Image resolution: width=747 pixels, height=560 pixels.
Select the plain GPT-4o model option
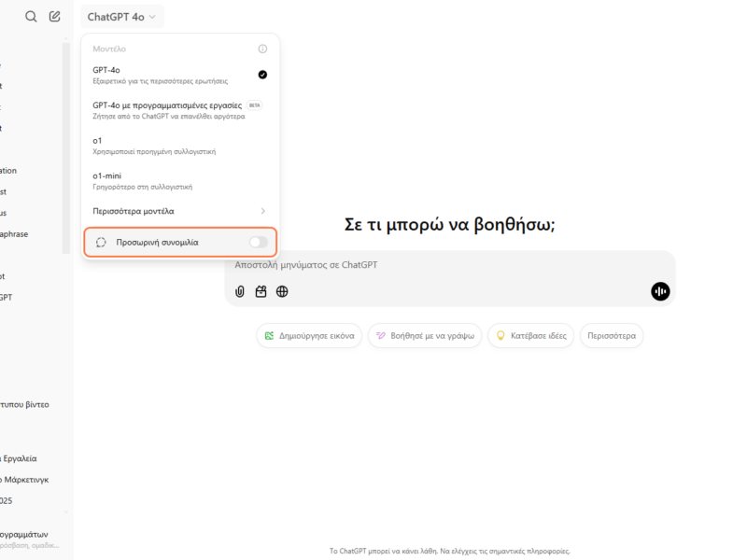[180, 75]
